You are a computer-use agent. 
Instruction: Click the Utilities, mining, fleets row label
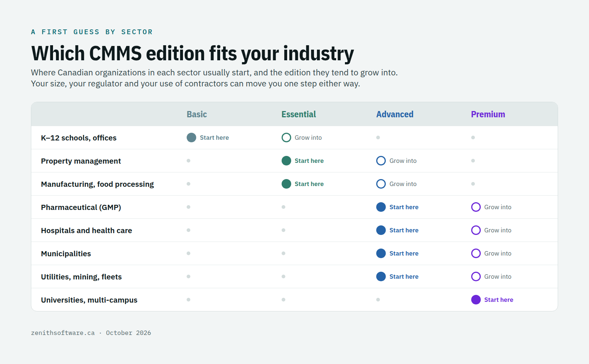pos(81,277)
